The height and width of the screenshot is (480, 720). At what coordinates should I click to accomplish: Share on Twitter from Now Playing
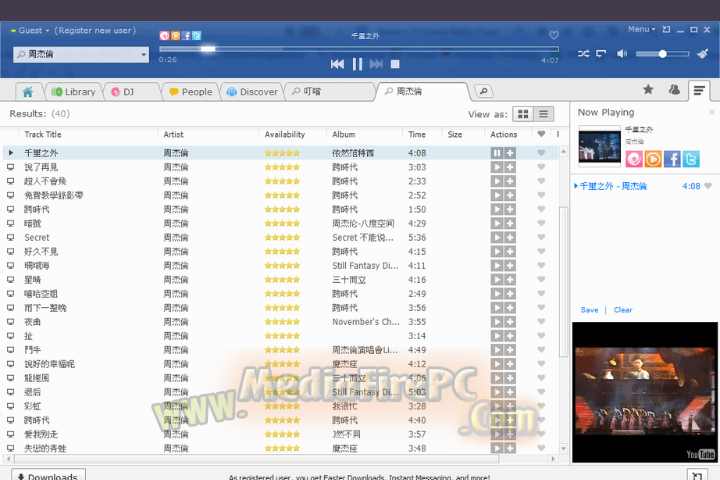691,159
